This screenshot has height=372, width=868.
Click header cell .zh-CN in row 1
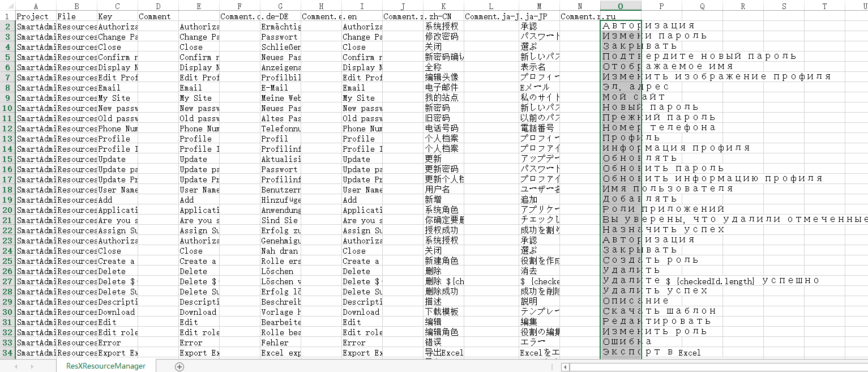coord(443,16)
